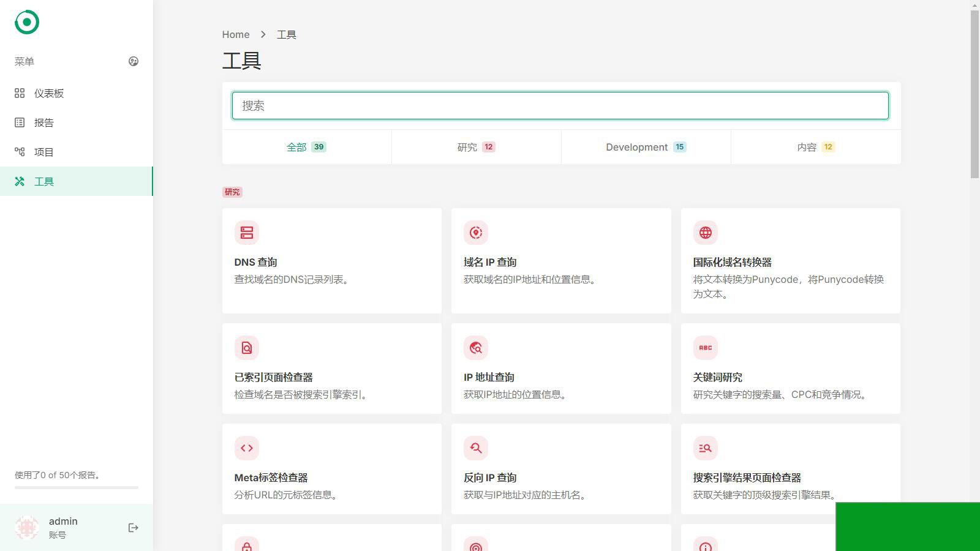Click the 国际化域名转换器 globe icon
Image resolution: width=980 pixels, height=551 pixels.
[706, 233]
